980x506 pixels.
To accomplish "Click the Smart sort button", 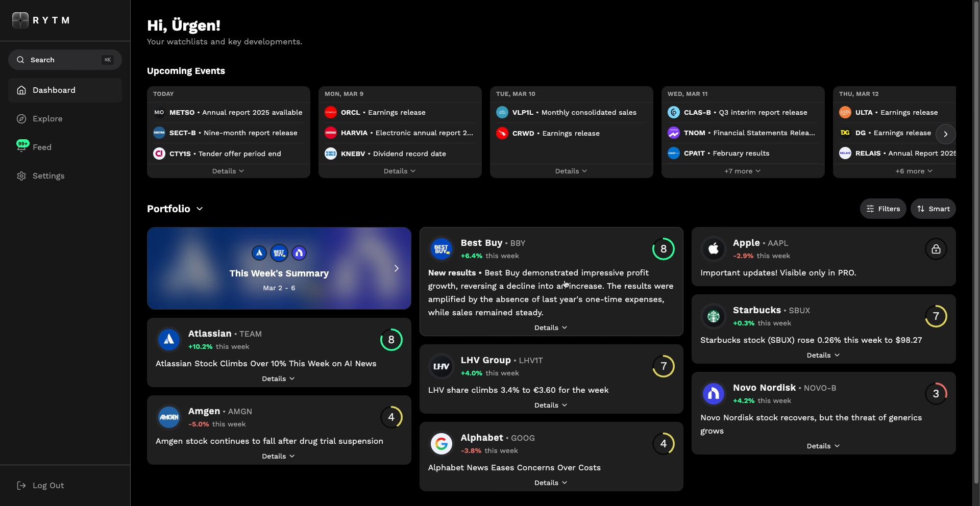I will (933, 209).
